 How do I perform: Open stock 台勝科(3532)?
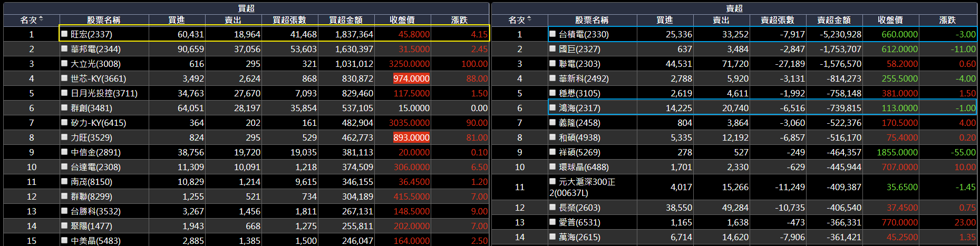95,211
